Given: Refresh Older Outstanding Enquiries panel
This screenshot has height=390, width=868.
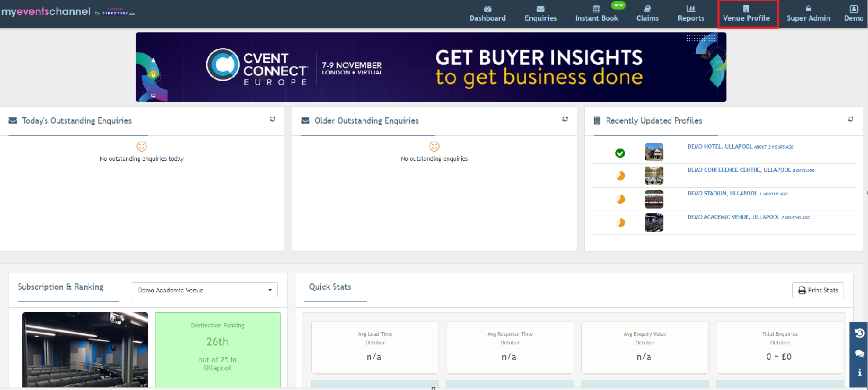Looking at the screenshot, I should [x=565, y=119].
